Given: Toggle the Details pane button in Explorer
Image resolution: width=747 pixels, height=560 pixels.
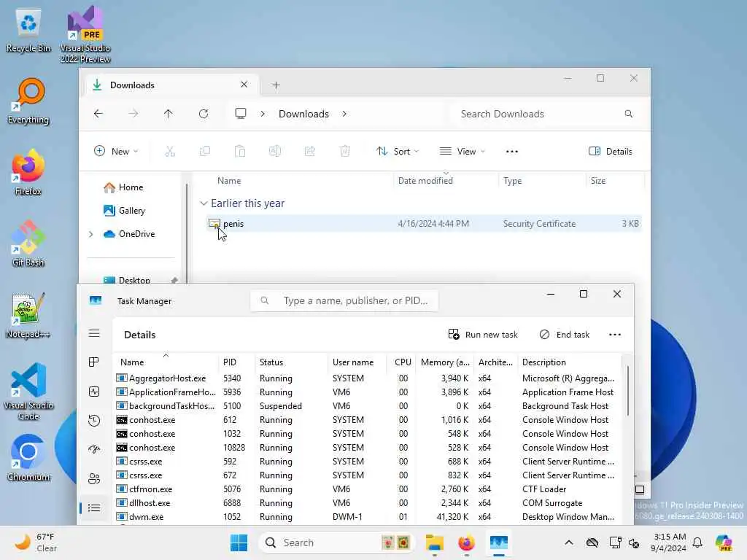Looking at the screenshot, I should pyautogui.click(x=611, y=152).
